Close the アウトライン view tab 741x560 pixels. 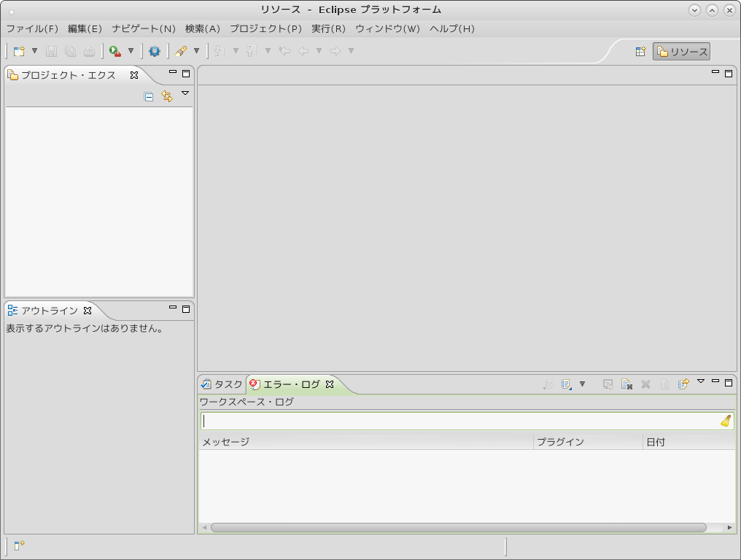pos(88,311)
